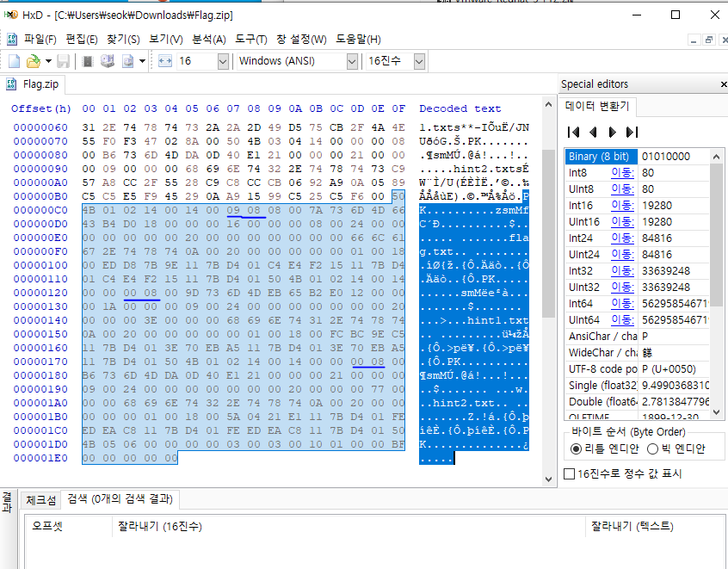Click the Open disk toolbar icon

108,61
